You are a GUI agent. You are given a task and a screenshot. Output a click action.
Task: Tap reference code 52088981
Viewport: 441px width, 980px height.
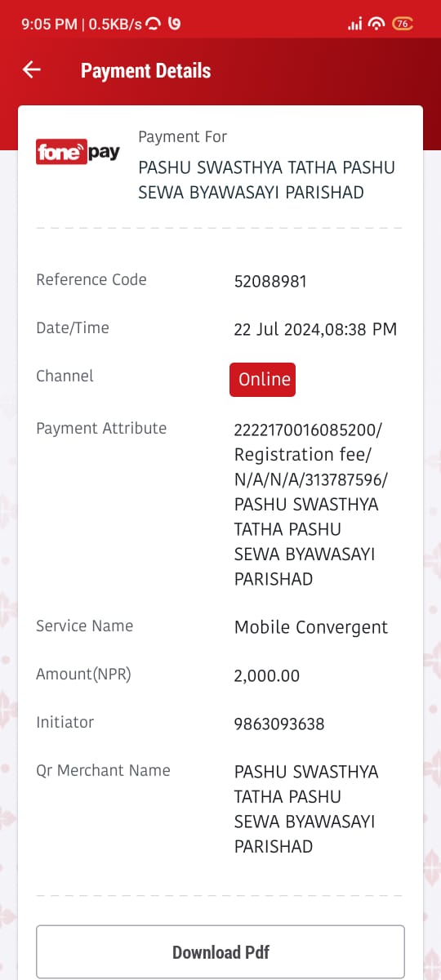(270, 282)
